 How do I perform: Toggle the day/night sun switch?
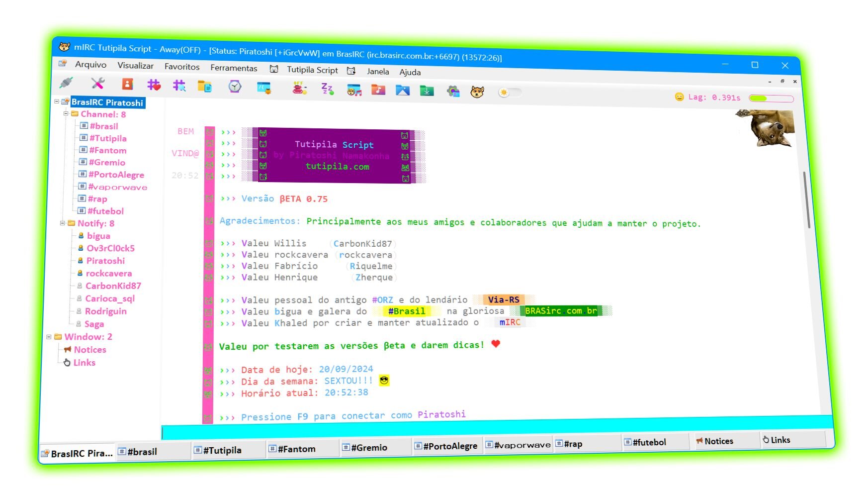coord(510,93)
